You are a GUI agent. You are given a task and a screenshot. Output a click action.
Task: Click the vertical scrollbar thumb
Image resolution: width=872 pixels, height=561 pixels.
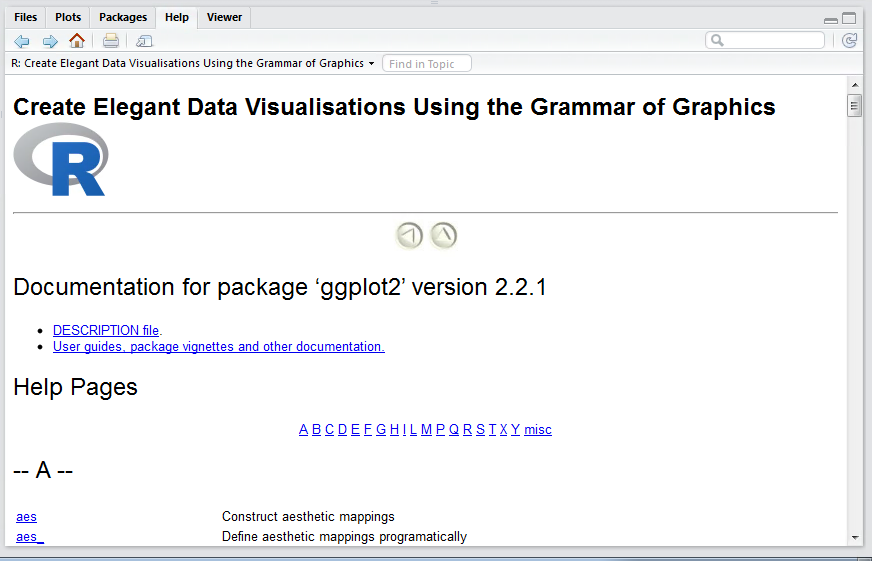click(x=855, y=106)
